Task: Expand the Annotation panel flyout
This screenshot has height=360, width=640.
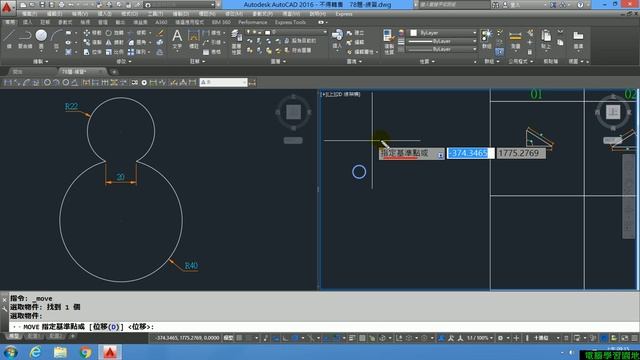Action: click(x=197, y=61)
